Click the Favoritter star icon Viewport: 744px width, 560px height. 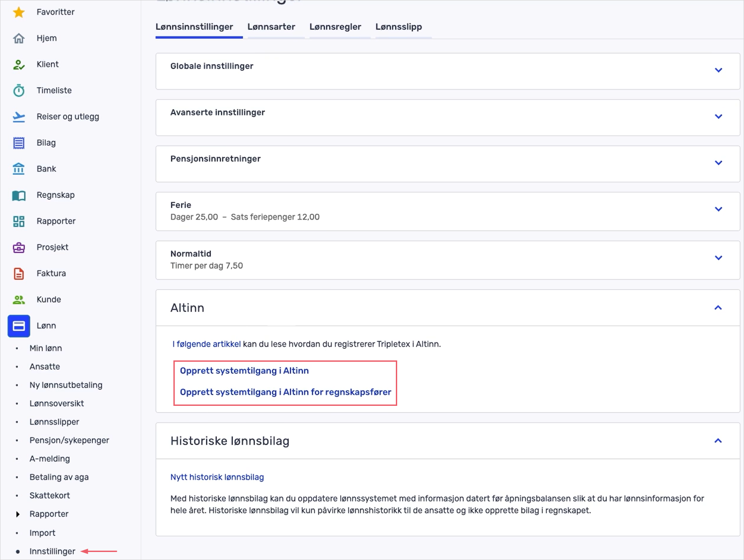[x=19, y=12]
